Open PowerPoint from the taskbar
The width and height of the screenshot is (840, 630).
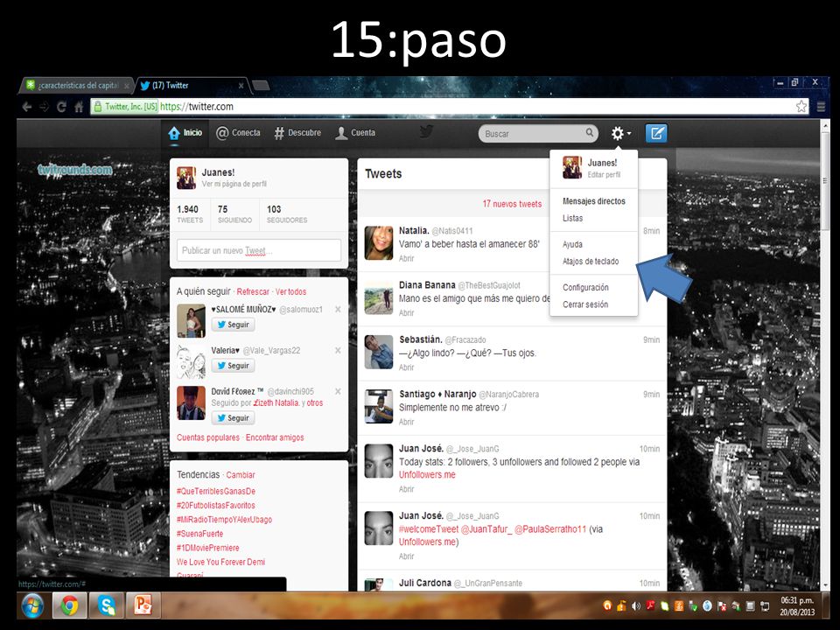[x=143, y=605]
